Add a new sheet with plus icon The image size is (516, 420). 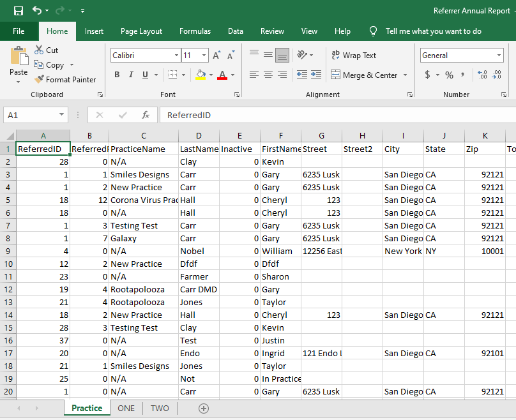click(204, 409)
